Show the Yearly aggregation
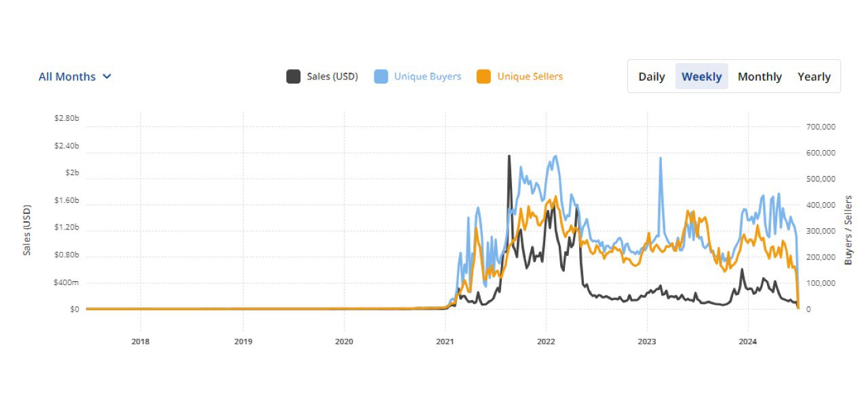Viewport: 868px width, 406px height. pyautogui.click(x=814, y=77)
